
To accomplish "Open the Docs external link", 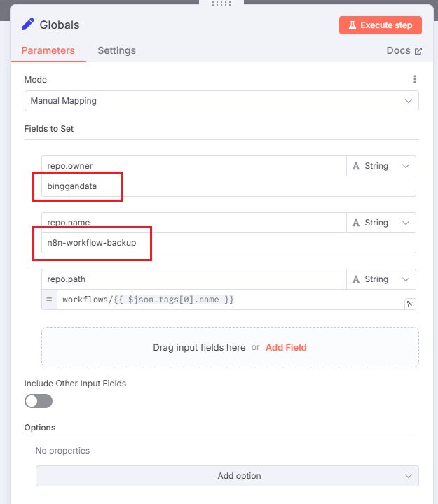I will click(x=404, y=50).
